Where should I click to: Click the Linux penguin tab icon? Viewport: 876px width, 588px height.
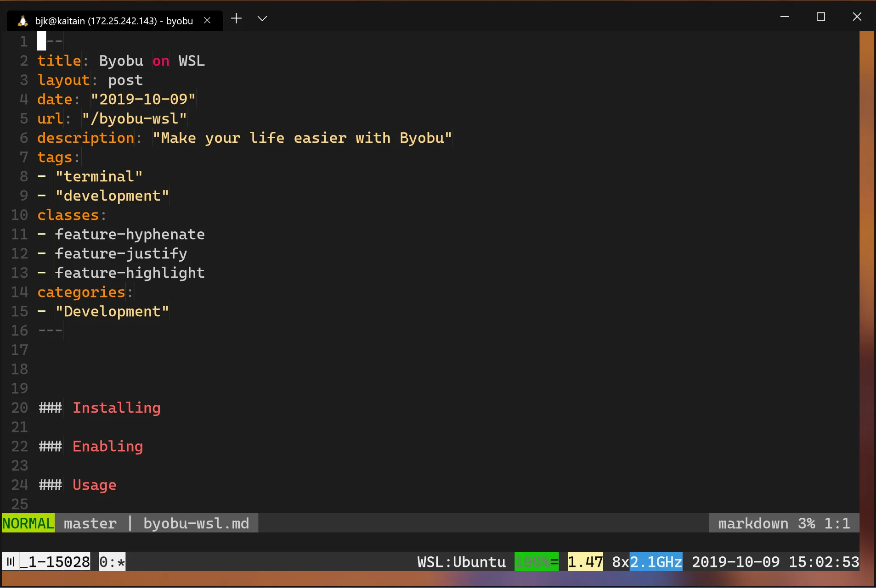23,21
